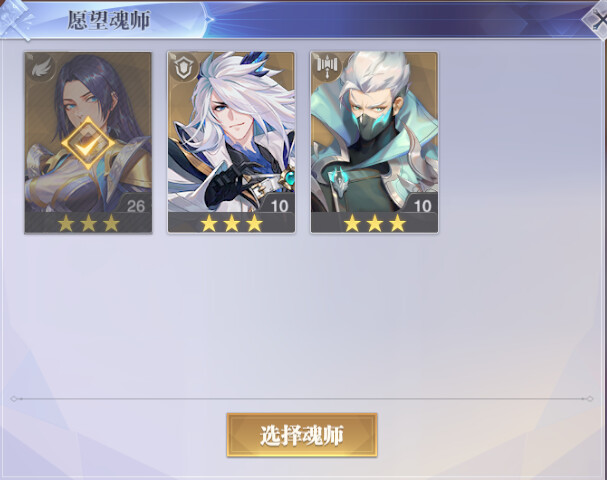Click the three-star rating under the white-haired card

(x=231, y=223)
